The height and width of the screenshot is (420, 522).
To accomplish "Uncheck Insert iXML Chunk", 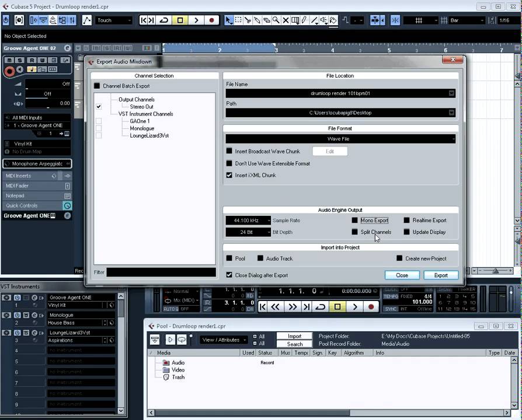I will (x=229, y=175).
